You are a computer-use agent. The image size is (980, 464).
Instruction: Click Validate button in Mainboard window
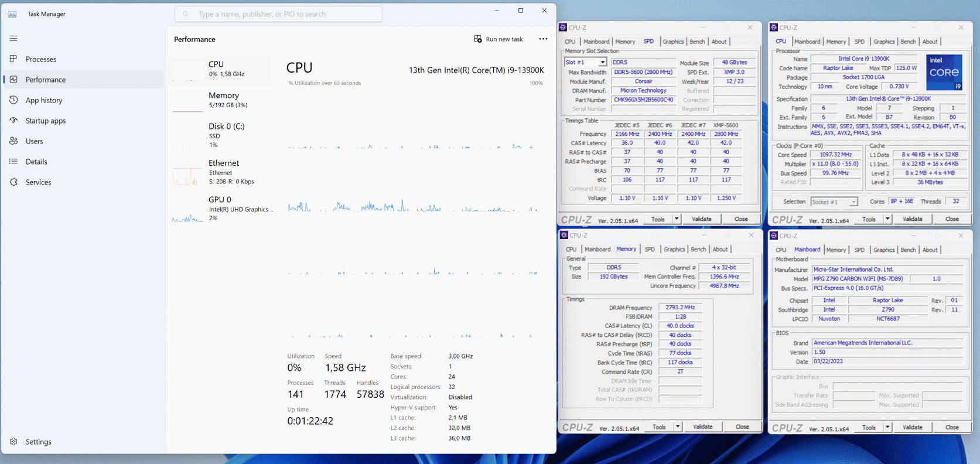point(913,427)
